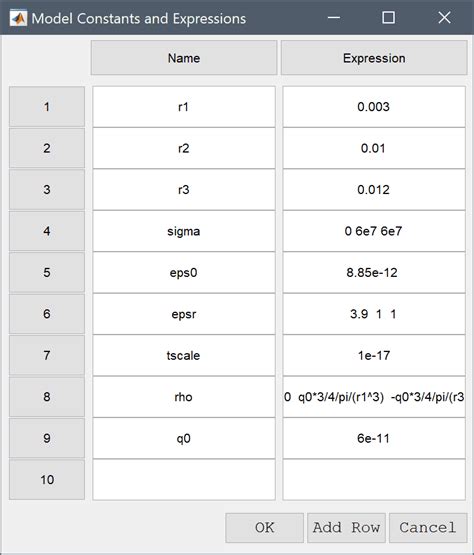Select the Name column header
Viewport: 474px width, 555px height.
pyautogui.click(x=184, y=58)
